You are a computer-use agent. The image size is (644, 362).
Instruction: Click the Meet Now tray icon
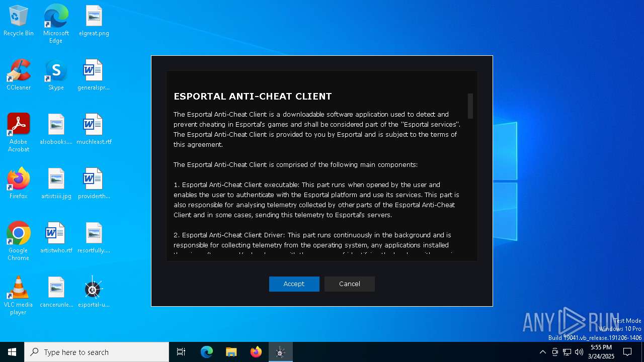pyautogui.click(x=555, y=352)
